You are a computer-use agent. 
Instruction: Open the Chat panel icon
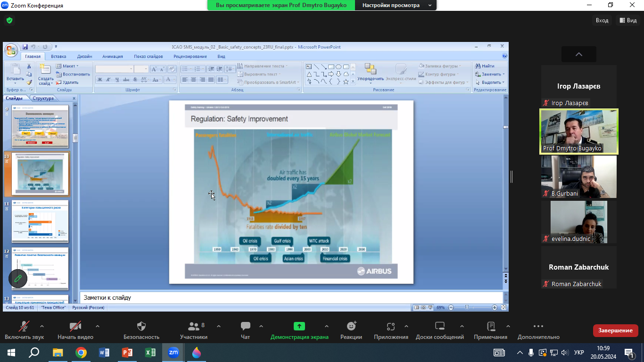click(245, 326)
